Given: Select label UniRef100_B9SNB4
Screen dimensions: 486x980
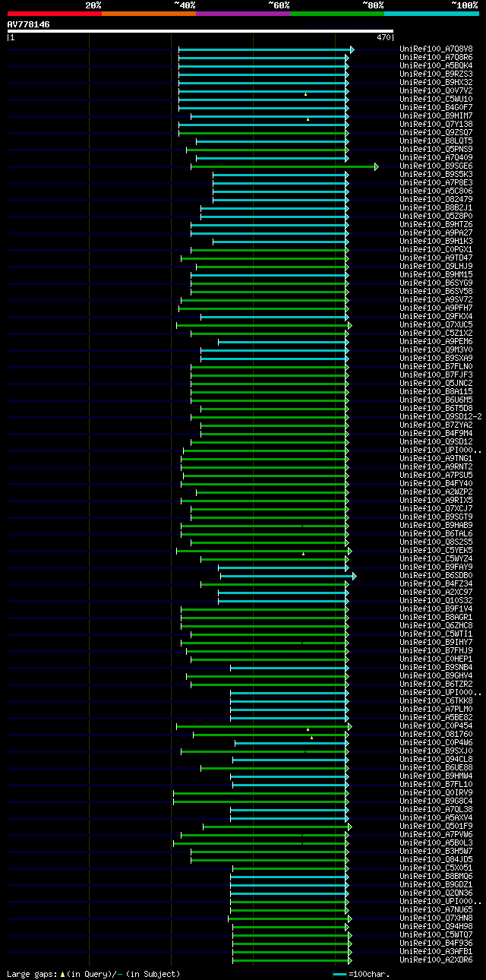Looking at the screenshot, I should [436, 668].
